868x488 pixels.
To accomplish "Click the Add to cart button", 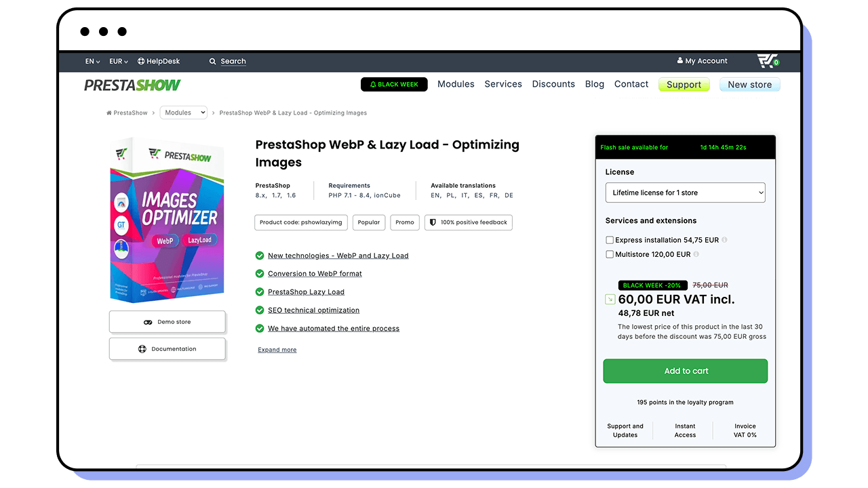I will (685, 371).
